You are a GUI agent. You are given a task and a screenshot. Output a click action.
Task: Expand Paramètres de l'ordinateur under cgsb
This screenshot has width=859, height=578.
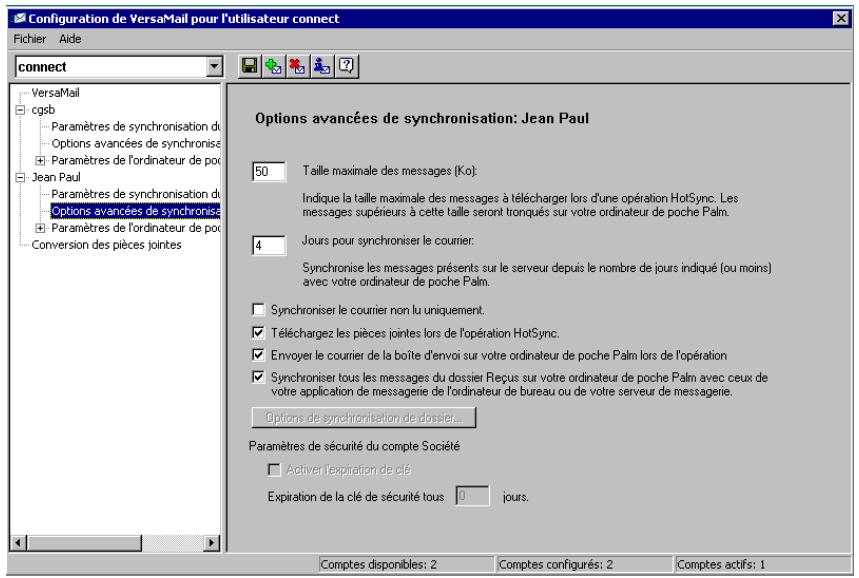(40, 161)
